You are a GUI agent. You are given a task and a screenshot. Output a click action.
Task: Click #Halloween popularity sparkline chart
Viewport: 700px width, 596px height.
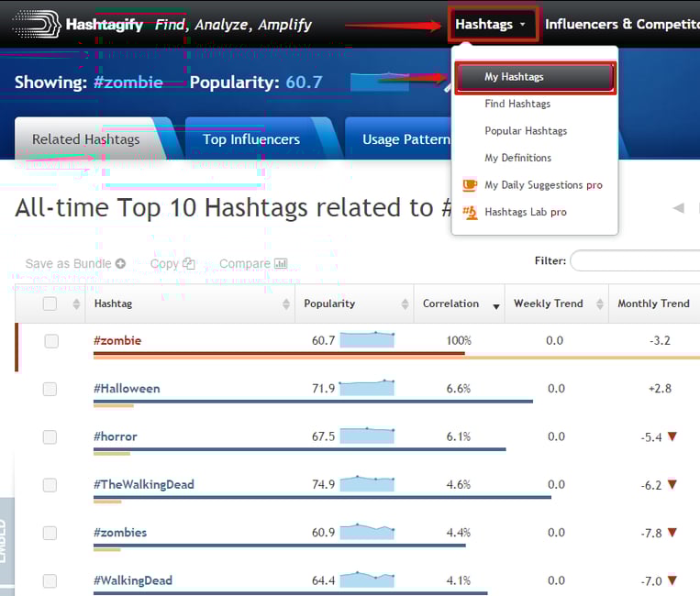[x=367, y=388]
